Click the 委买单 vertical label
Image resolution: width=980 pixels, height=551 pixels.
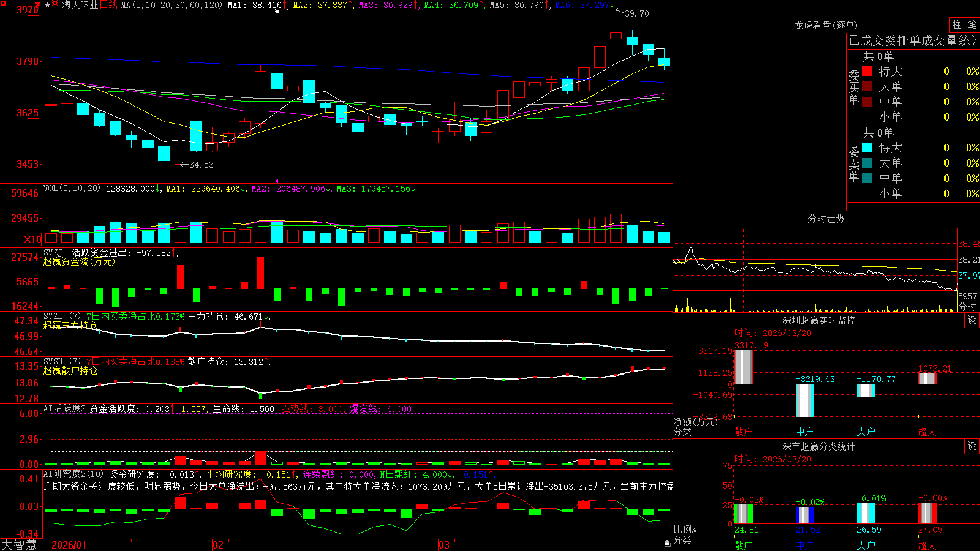click(x=854, y=88)
